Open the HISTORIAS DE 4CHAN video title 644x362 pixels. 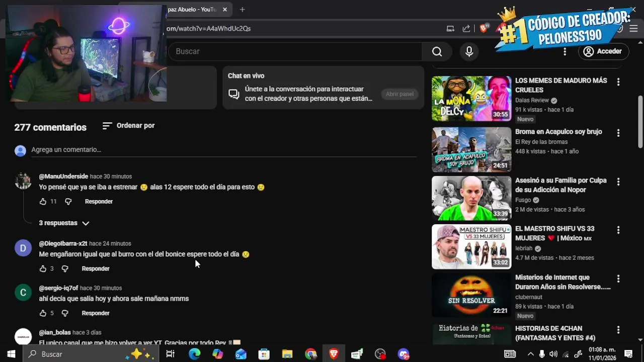pos(555,333)
